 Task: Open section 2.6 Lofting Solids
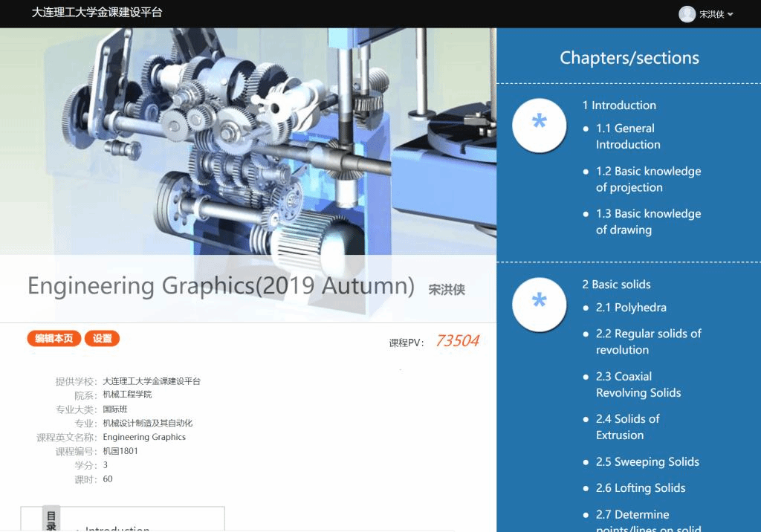point(640,488)
